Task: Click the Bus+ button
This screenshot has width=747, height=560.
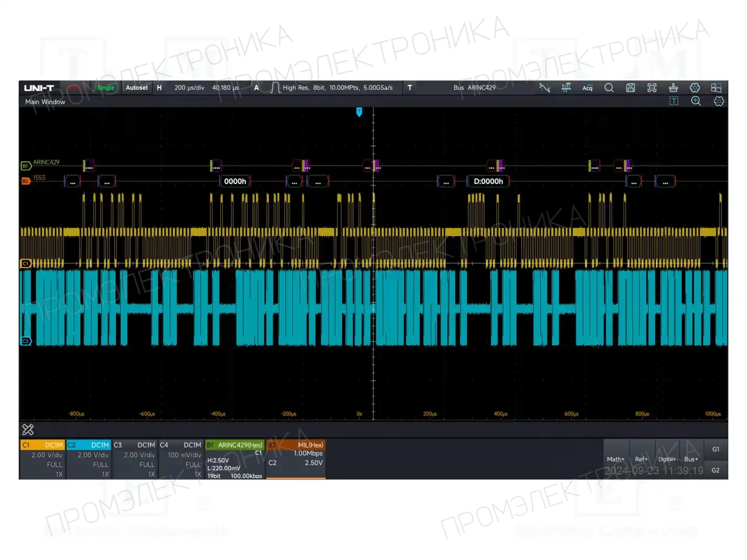Action: click(x=691, y=459)
